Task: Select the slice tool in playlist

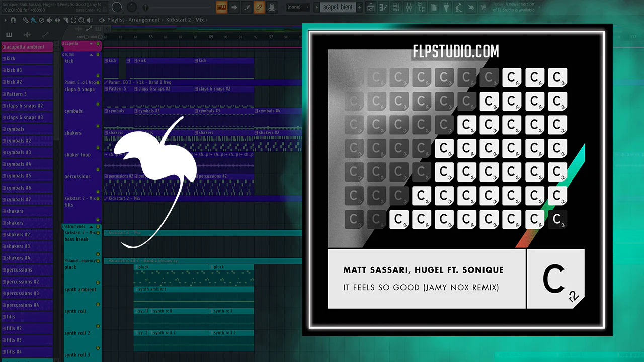Action: coord(66,20)
